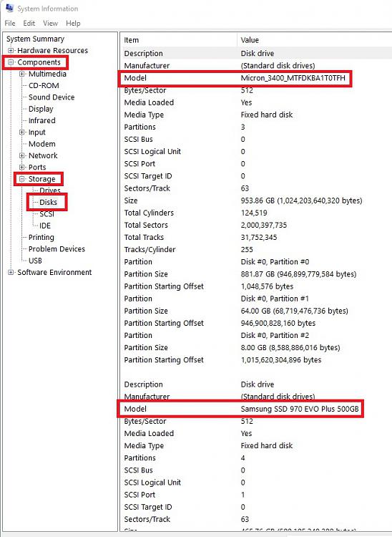Screen dimensions: 392x537
Task: Click the Partitions value 4
Action: (x=243, y=458)
